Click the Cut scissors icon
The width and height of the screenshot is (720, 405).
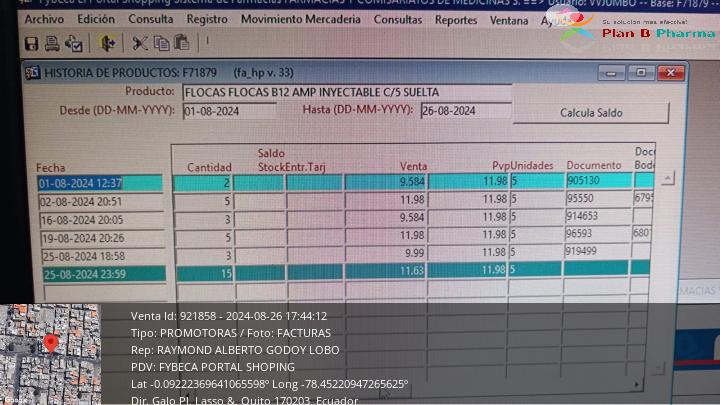pos(140,43)
